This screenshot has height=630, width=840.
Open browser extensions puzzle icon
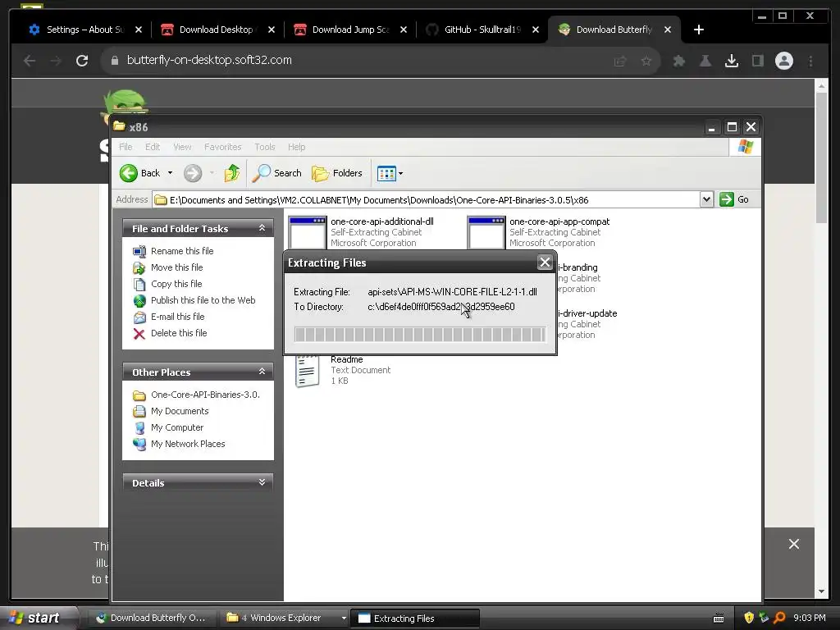tap(678, 61)
